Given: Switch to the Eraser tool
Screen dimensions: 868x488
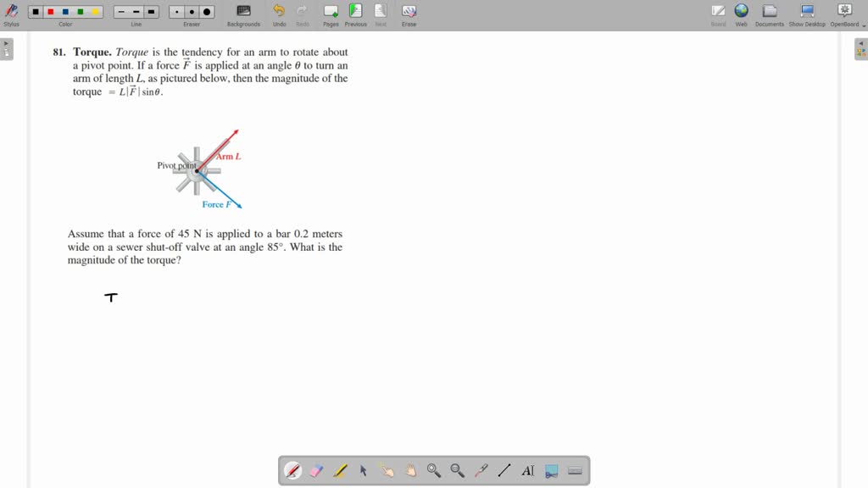Looking at the screenshot, I should click(x=316, y=470).
